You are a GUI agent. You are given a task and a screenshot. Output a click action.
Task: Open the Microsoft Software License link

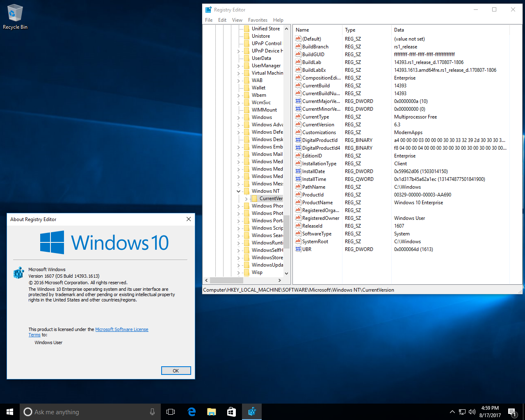pyautogui.click(x=122, y=329)
